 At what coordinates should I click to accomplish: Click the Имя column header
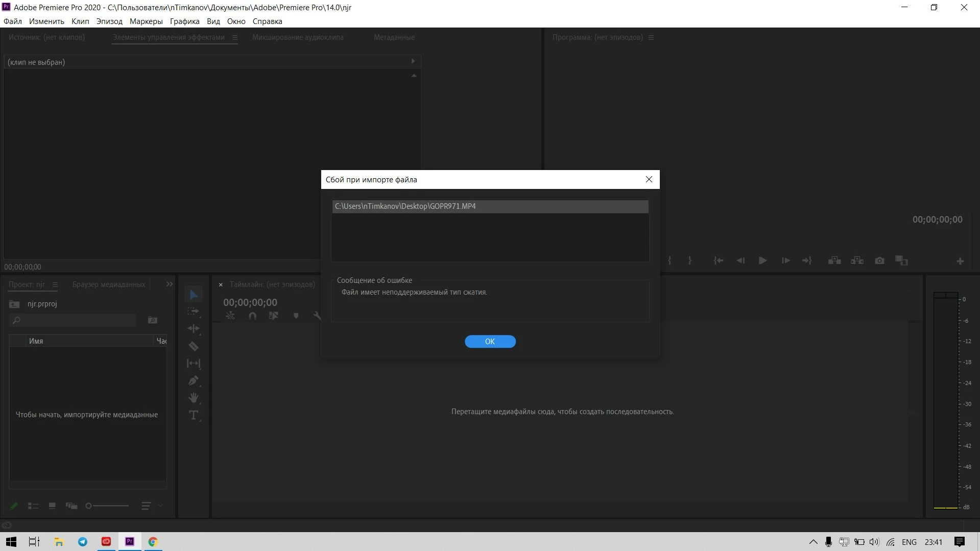(36, 341)
